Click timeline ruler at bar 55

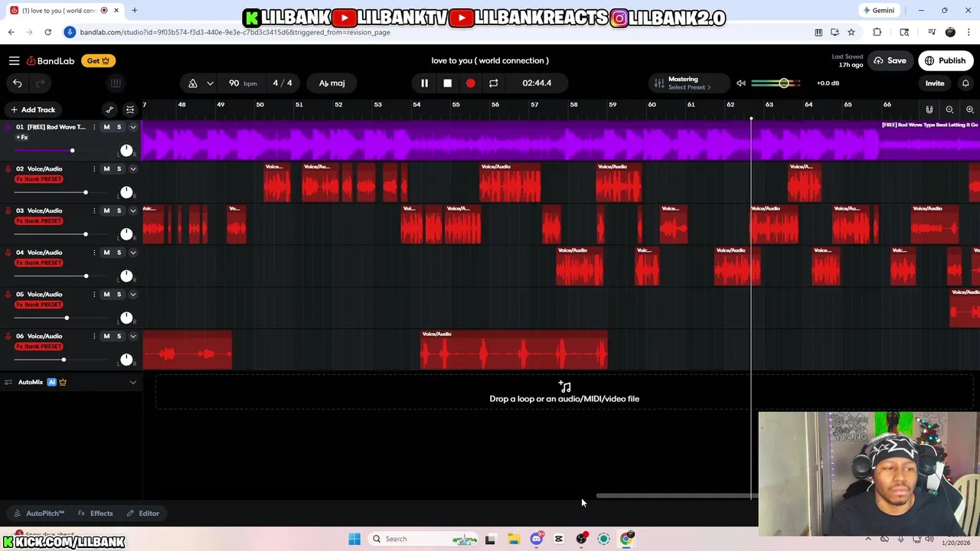(456, 105)
